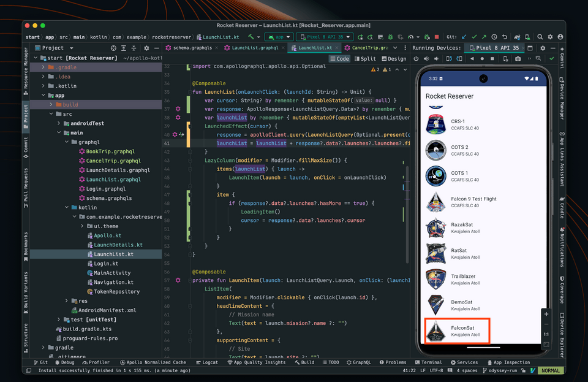Open IDE settings gear in the top toolbar
Screen dimensions: 588x382
point(550,37)
